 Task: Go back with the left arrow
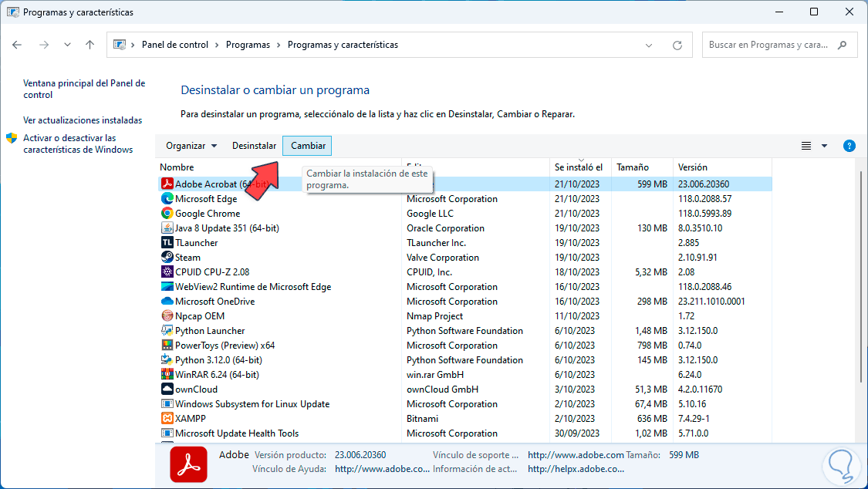click(17, 45)
